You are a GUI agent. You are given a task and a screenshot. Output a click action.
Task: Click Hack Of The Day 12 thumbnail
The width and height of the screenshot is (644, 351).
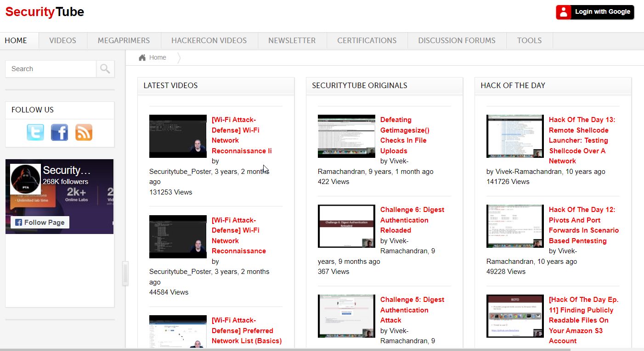pos(515,226)
